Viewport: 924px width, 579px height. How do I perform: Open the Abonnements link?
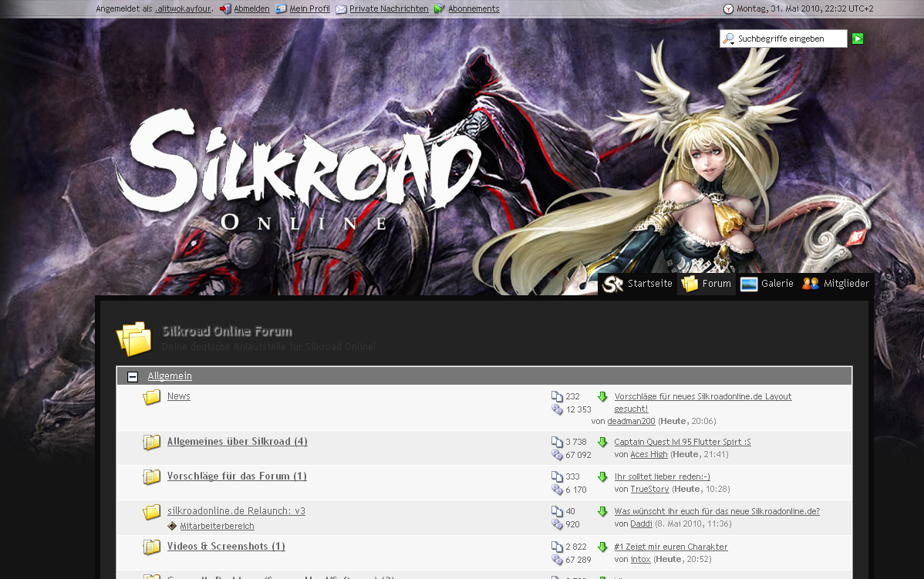474,9
